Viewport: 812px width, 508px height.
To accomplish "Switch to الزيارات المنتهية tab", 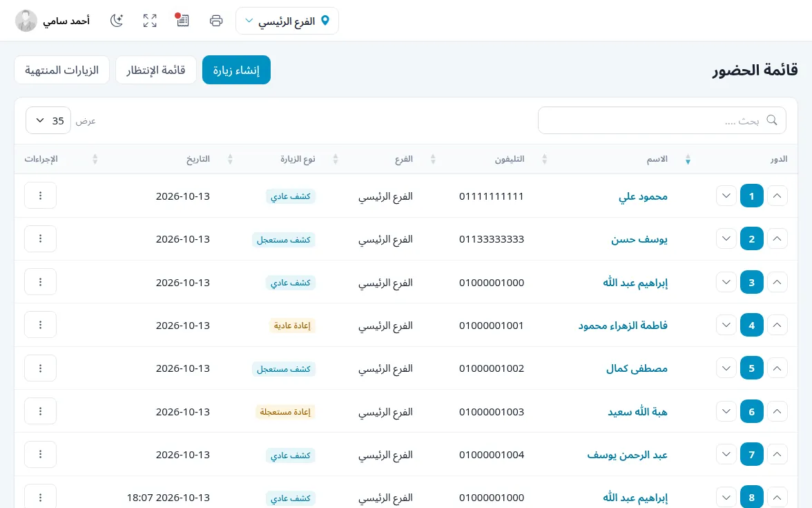I will coord(61,70).
